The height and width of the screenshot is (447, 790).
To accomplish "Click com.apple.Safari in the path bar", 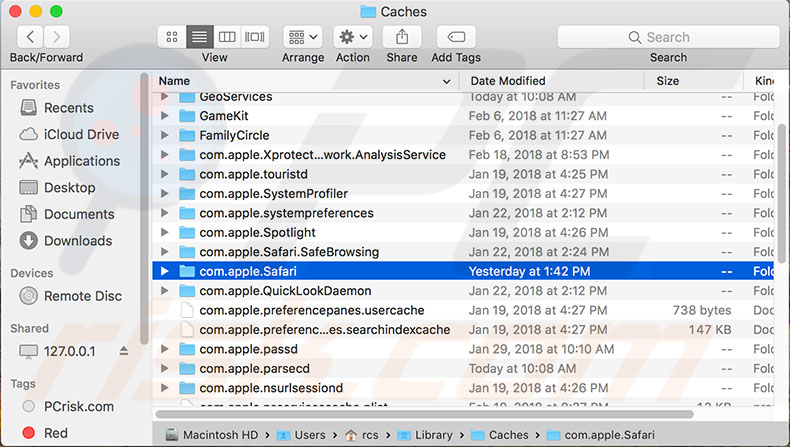I will pyautogui.click(x=601, y=435).
